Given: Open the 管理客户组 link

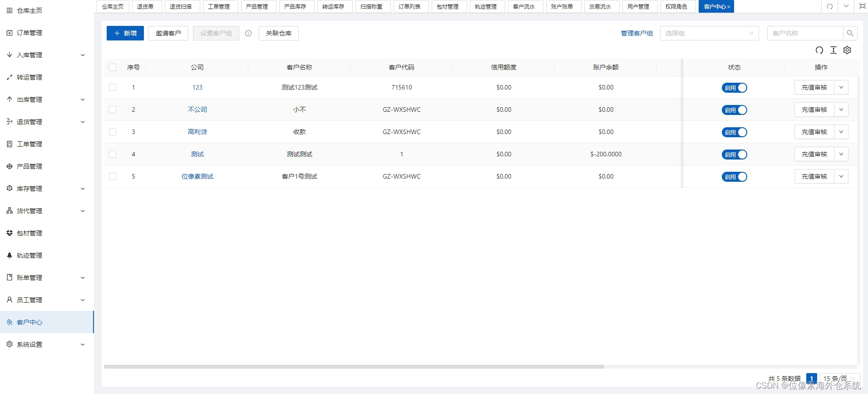Looking at the screenshot, I should click(637, 33).
